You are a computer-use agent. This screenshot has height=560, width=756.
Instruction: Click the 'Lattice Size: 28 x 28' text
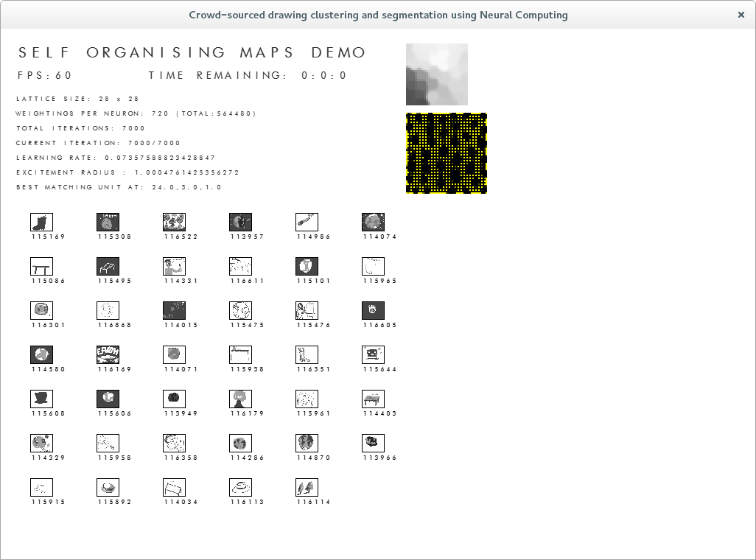tap(77, 99)
